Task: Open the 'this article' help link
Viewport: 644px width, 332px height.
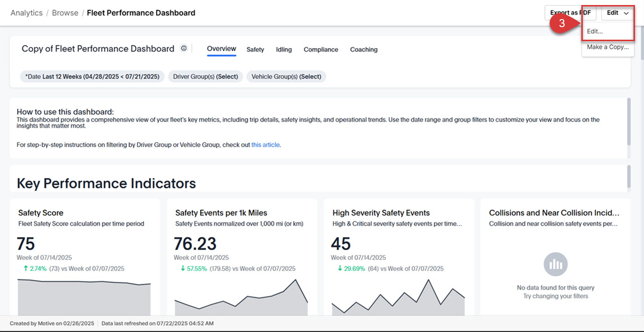Action: pos(265,145)
